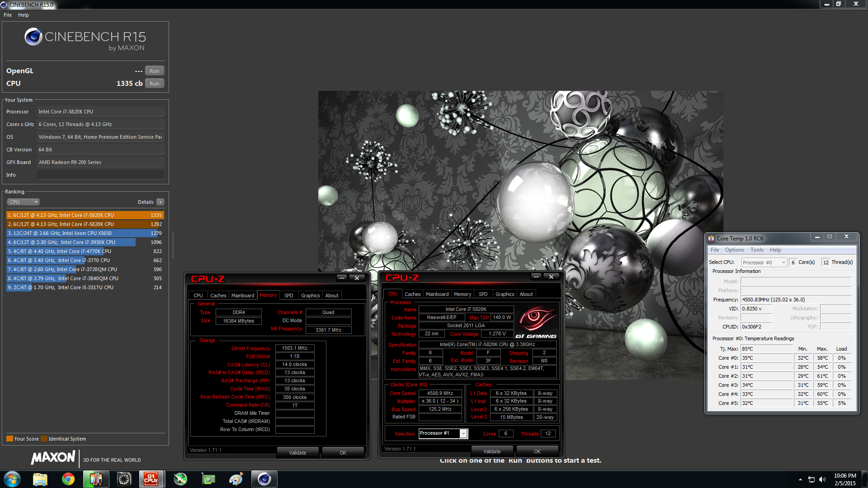Close the CPU-Z CPU window
The image size is (868, 488).
point(551,277)
